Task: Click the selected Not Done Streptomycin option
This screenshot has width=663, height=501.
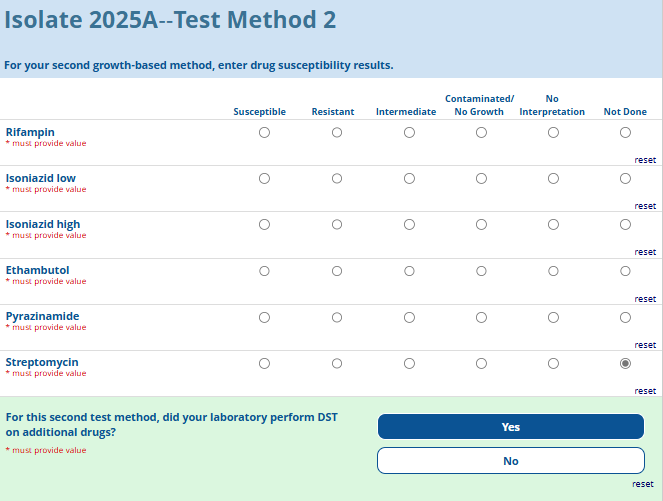Action: pos(625,363)
